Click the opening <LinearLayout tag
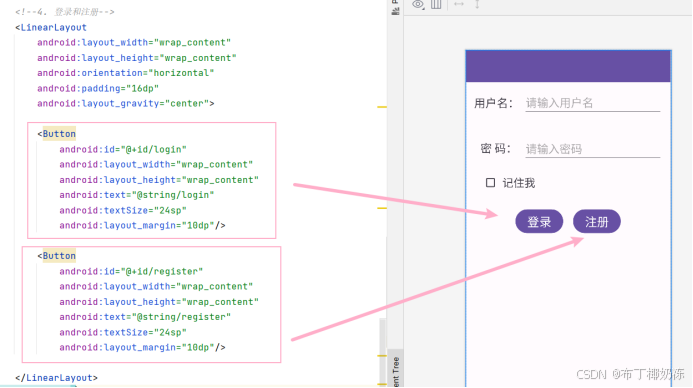Screen dimensions: 693x388 pos(51,27)
